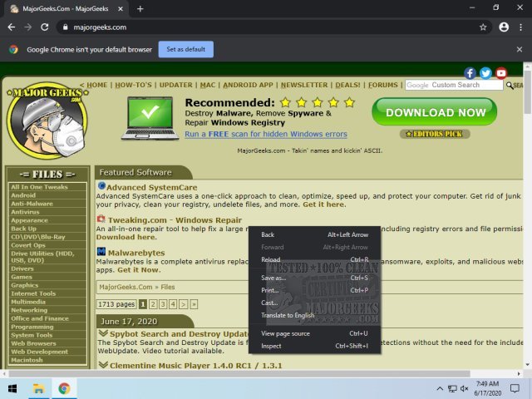Viewport: 532px width, 399px height.
Task: Open the Chrome profile avatar icon
Action: [x=504, y=27]
